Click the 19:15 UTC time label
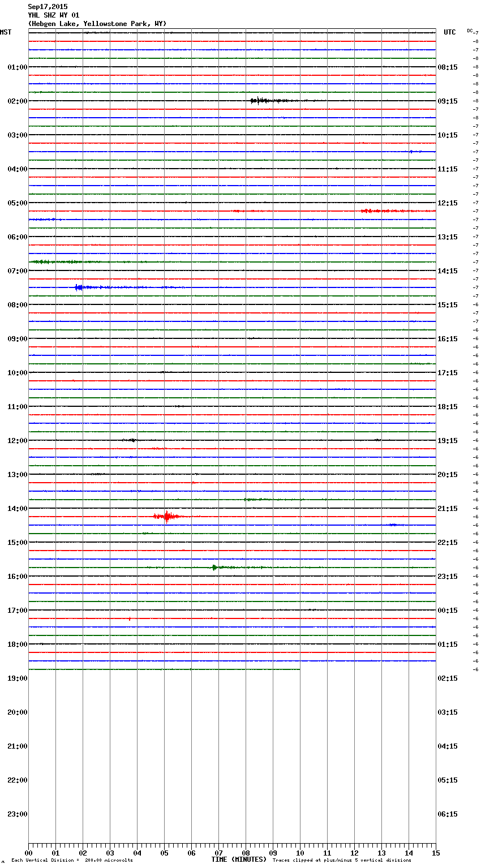This screenshot has width=481, height=868. click(x=448, y=441)
